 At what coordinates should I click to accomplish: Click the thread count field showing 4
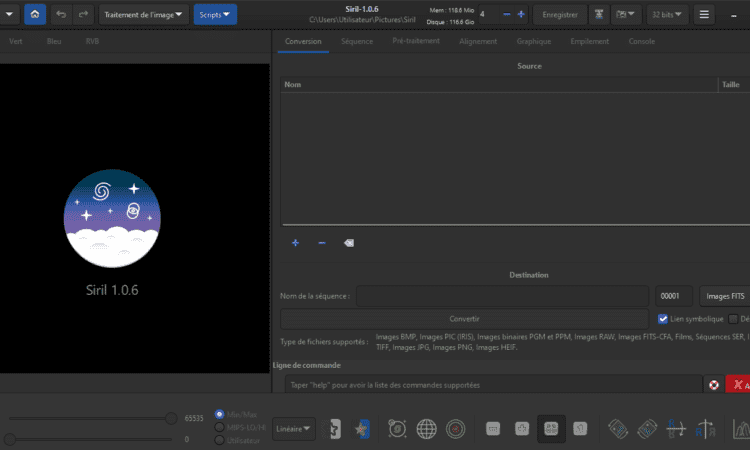489,14
